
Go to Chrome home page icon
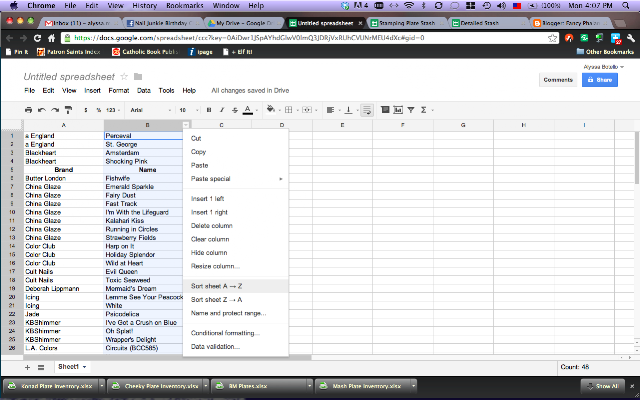(51, 38)
